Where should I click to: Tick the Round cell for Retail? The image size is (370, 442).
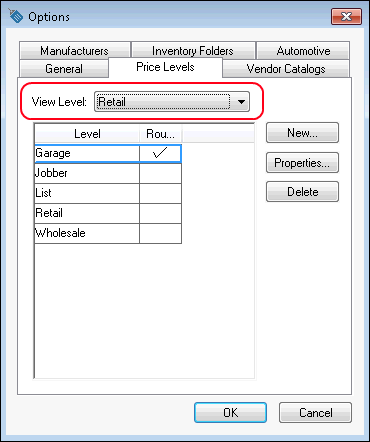point(160,213)
